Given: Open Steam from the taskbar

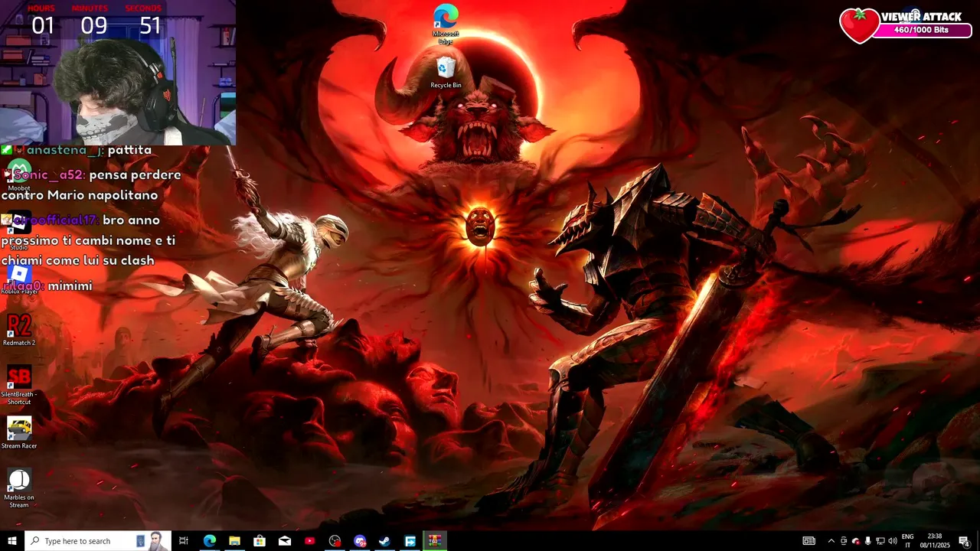Looking at the screenshot, I should (385, 541).
